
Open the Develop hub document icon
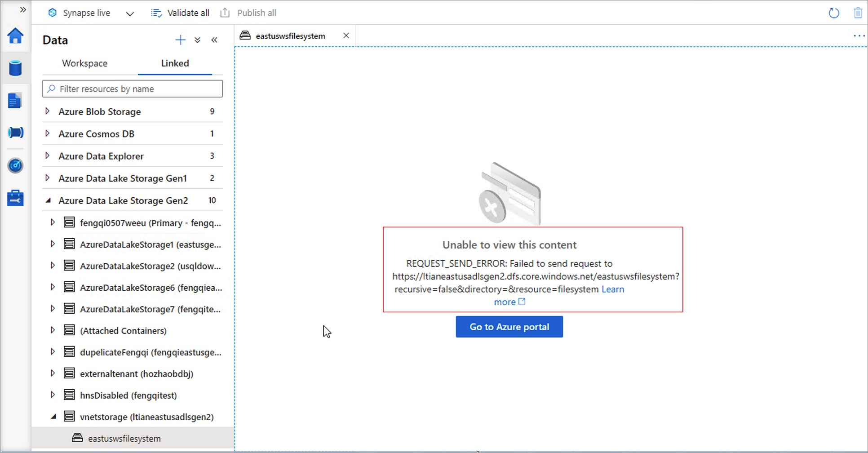pyautogui.click(x=15, y=101)
